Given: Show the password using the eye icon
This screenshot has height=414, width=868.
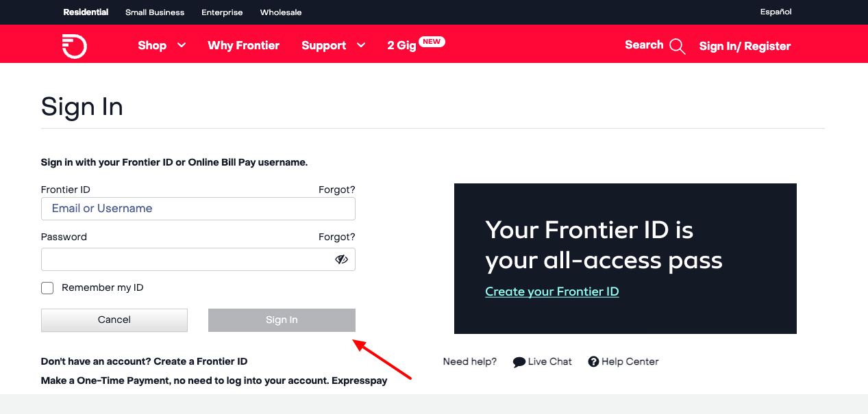Looking at the screenshot, I should [340, 259].
